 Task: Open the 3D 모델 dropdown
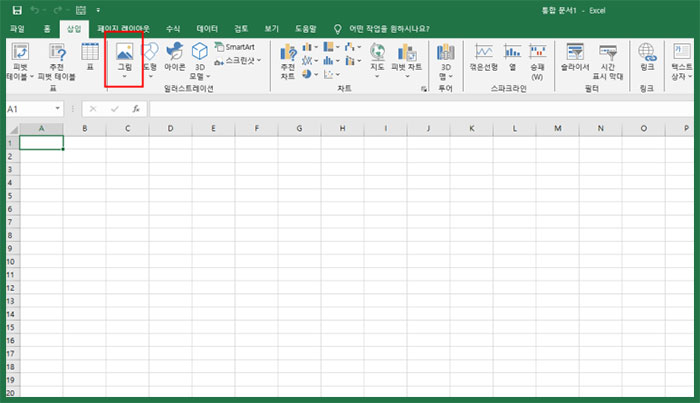point(200,62)
